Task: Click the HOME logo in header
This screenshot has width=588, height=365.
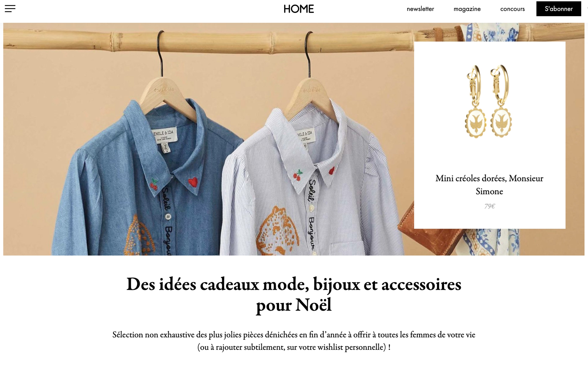Action: click(x=299, y=9)
